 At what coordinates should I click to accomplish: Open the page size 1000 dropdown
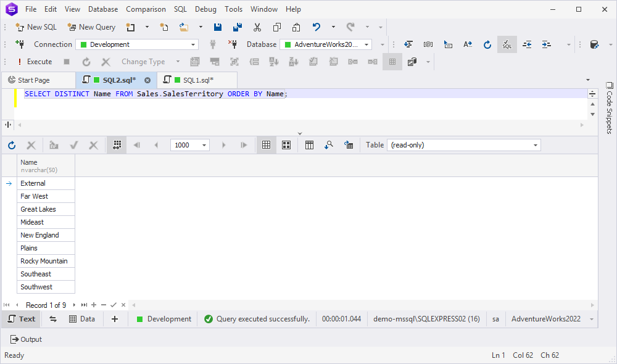click(204, 145)
